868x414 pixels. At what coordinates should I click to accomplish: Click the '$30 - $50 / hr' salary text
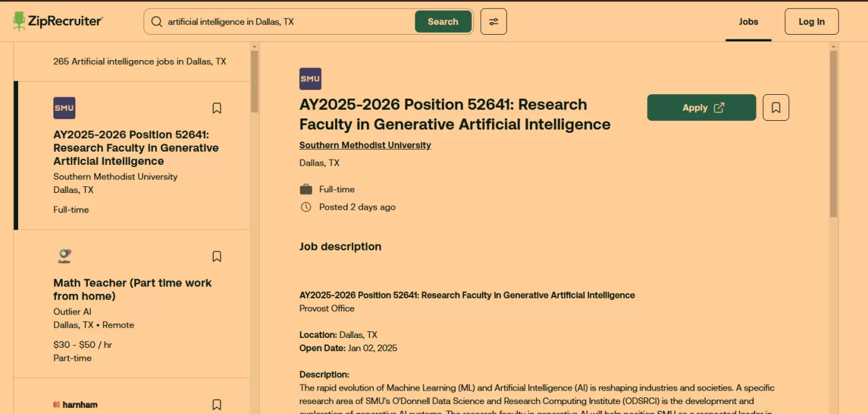tap(83, 345)
